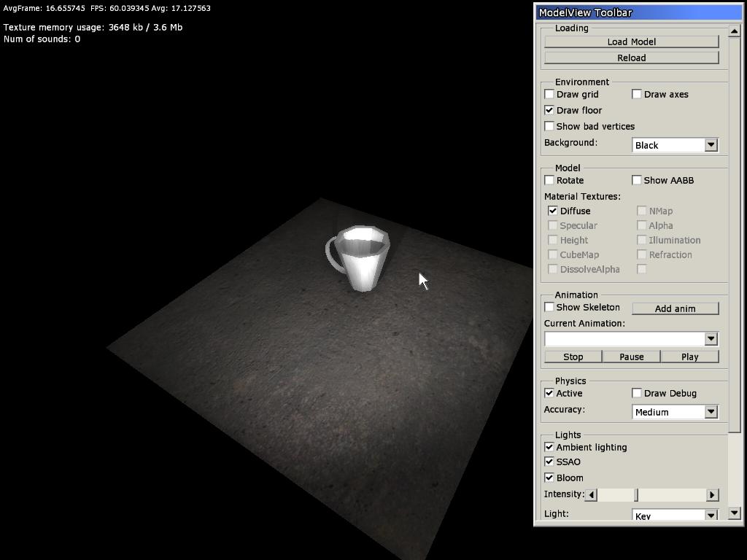Image resolution: width=747 pixels, height=560 pixels.
Task: Uncheck the Diffuse material texture
Action: [553, 211]
